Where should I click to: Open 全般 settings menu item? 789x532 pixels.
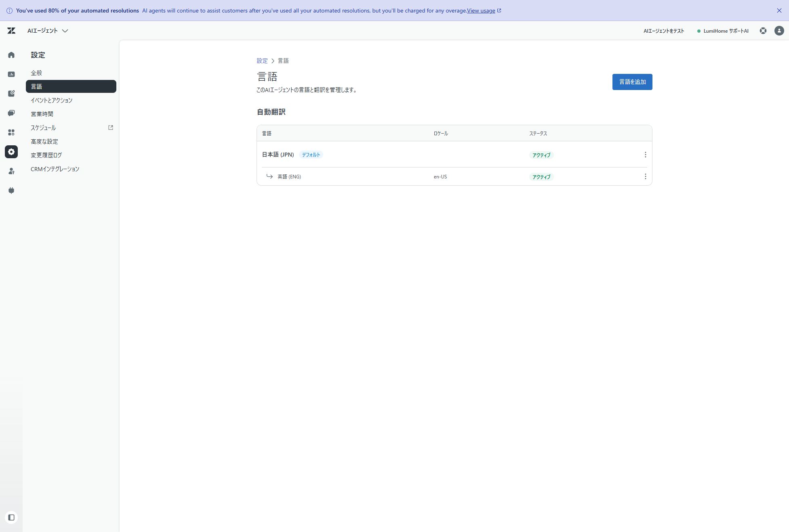coord(71,73)
